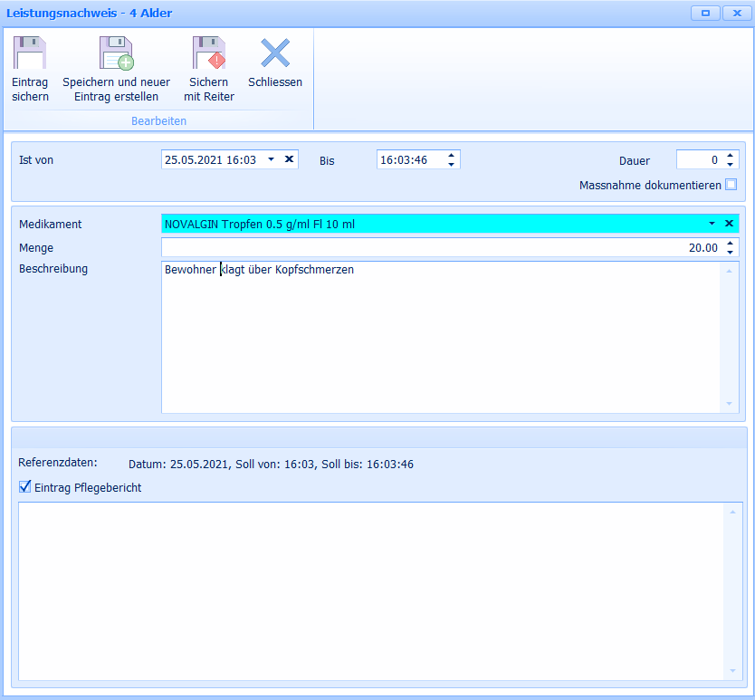Clear the Medikament selection with X icon

(x=729, y=223)
